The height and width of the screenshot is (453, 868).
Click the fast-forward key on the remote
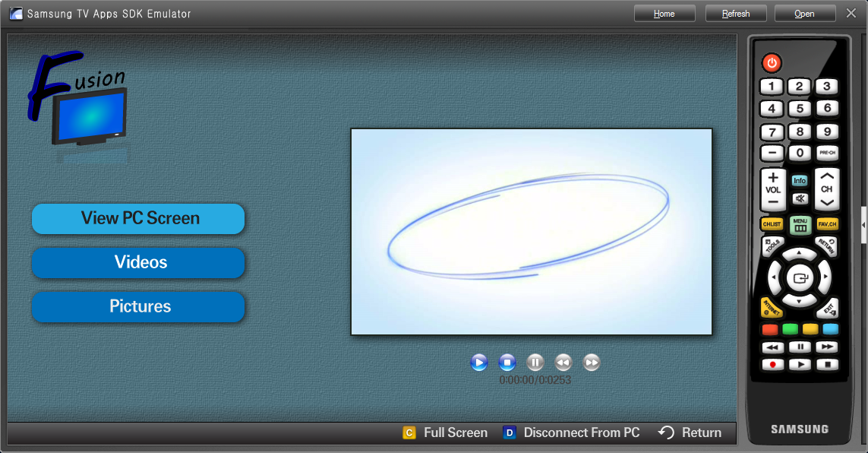pyautogui.click(x=827, y=347)
